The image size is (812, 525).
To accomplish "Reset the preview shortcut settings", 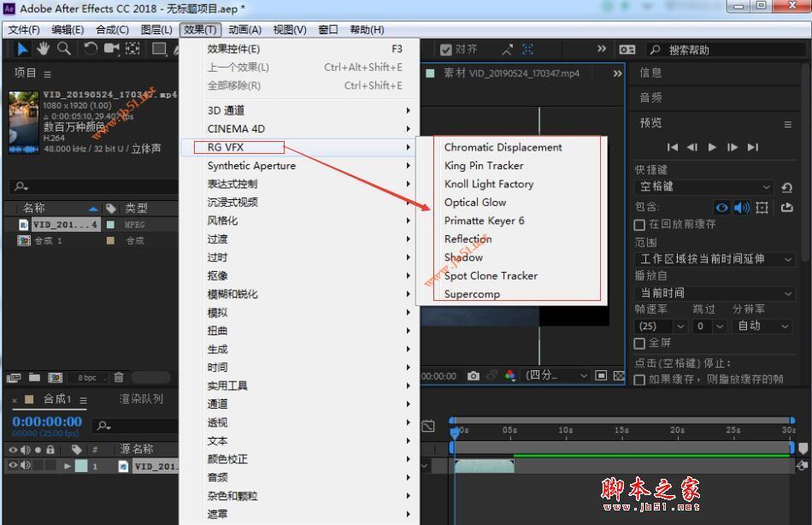I will [x=786, y=187].
